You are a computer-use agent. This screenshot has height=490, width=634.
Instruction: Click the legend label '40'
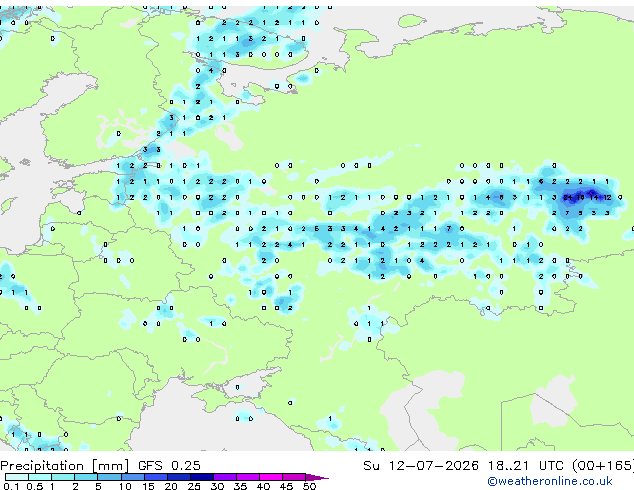(263, 486)
